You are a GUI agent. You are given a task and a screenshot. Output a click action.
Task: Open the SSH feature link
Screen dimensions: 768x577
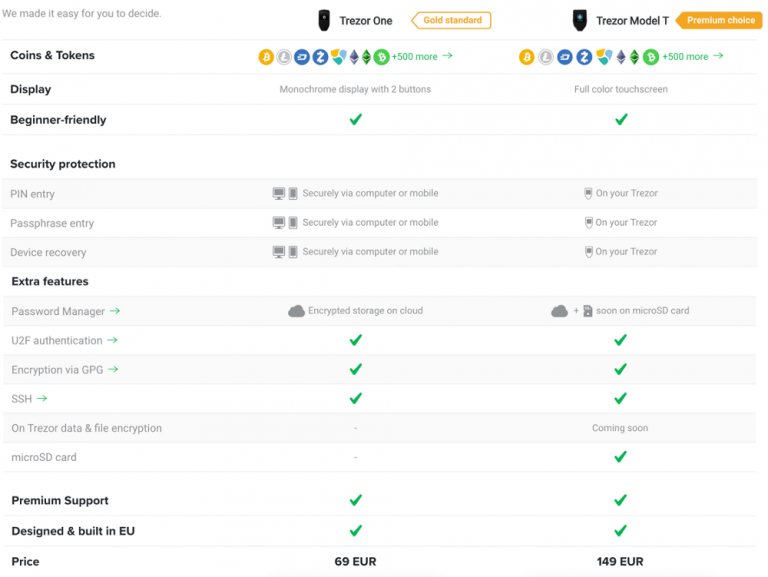(x=29, y=399)
